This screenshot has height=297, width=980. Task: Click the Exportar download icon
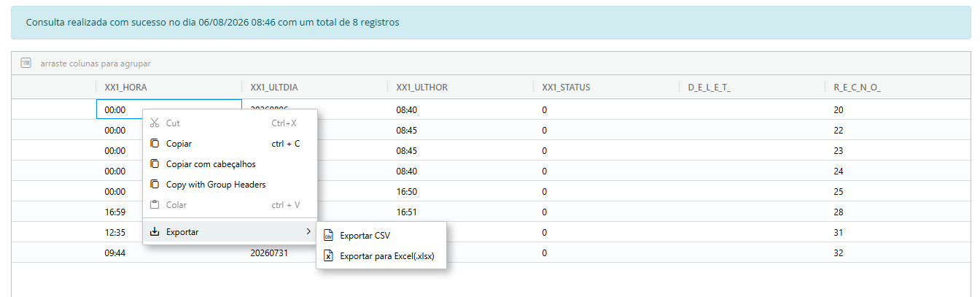155,232
